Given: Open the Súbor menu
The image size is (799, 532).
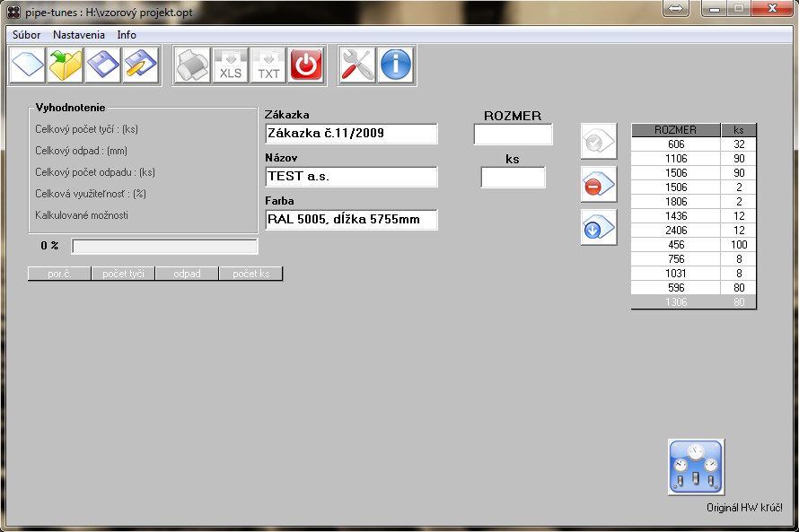Looking at the screenshot, I should tap(27, 35).
